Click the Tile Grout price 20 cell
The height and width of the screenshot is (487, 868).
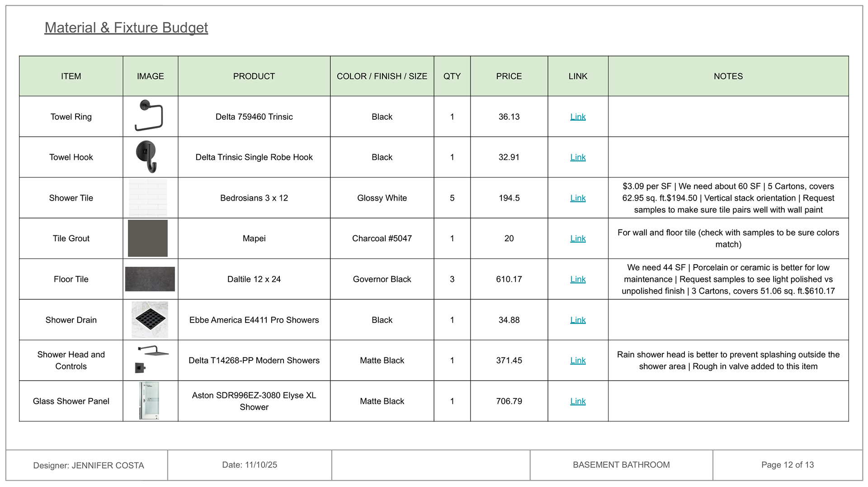pyautogui.click(x=509, y=239)
